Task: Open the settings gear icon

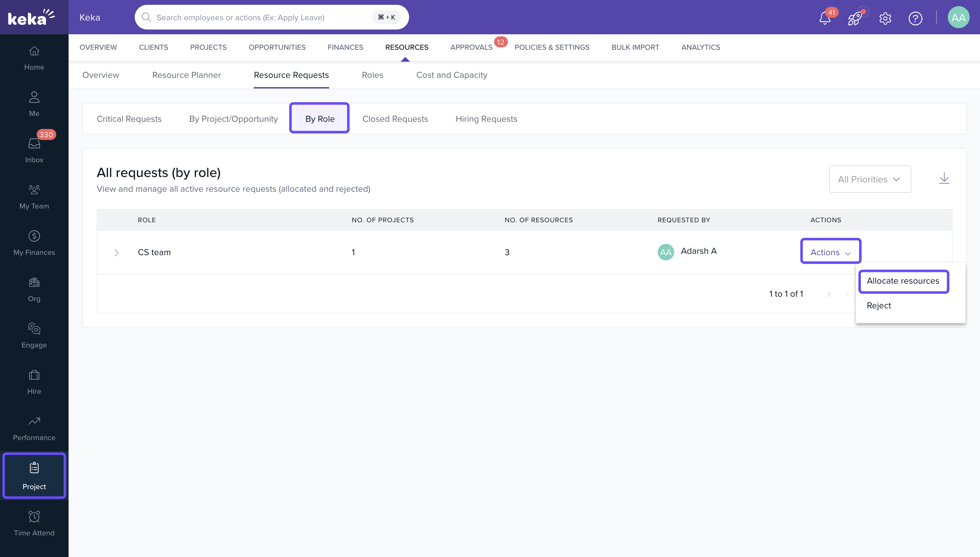Action: pos(885,18)
